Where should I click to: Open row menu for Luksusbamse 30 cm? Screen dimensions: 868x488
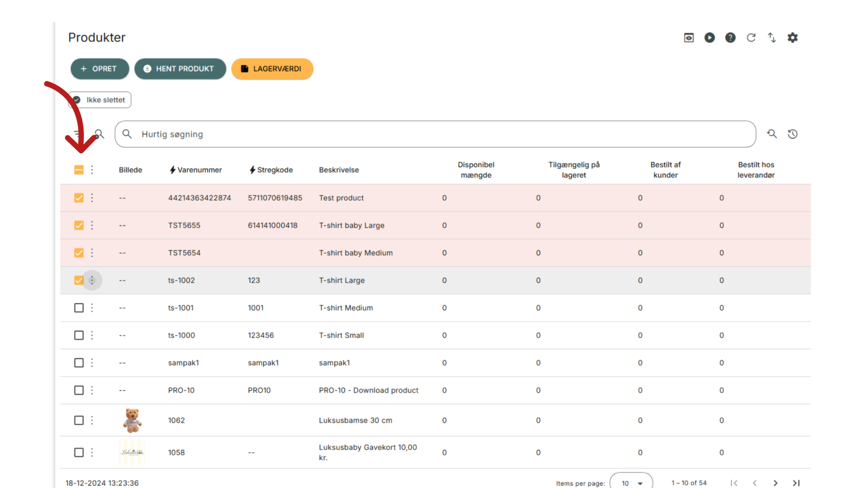(92, 420)
